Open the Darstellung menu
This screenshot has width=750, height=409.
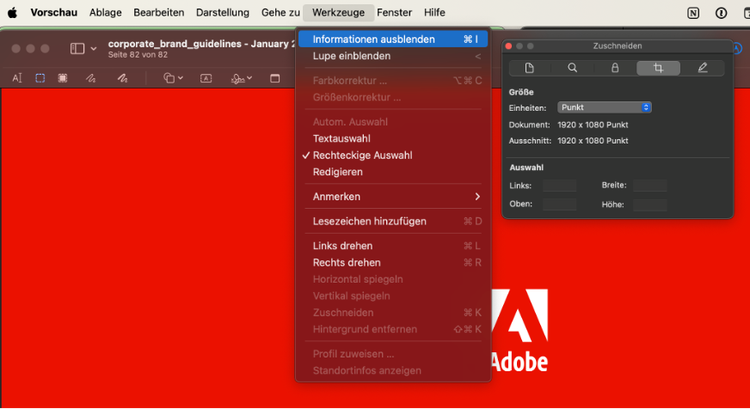click(222, 12)
